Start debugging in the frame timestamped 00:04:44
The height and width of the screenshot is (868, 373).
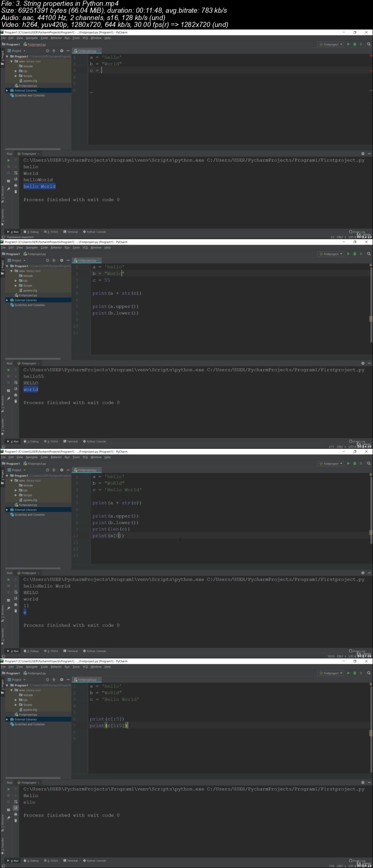[x=355, y=254]
